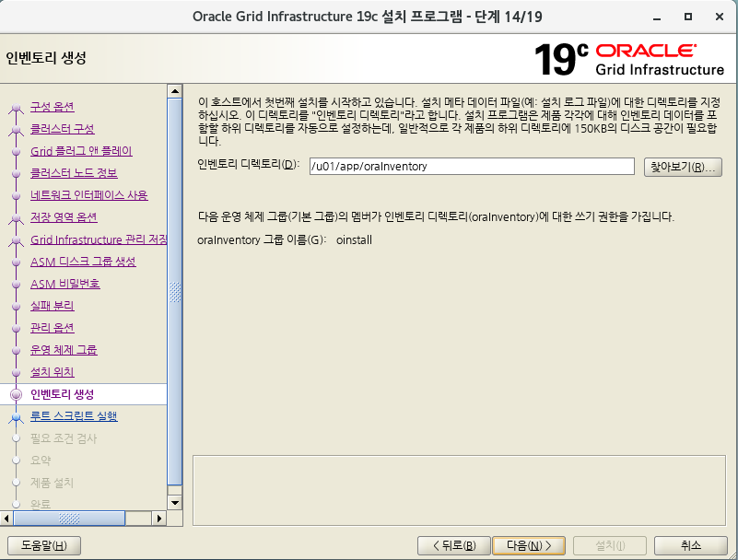Go to 저장 영역 옵션 step
The image size is (738, 560).
coord(64,217)
